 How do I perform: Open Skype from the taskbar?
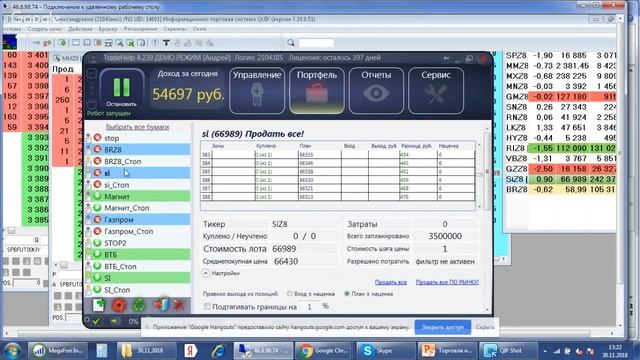[385, 350]
